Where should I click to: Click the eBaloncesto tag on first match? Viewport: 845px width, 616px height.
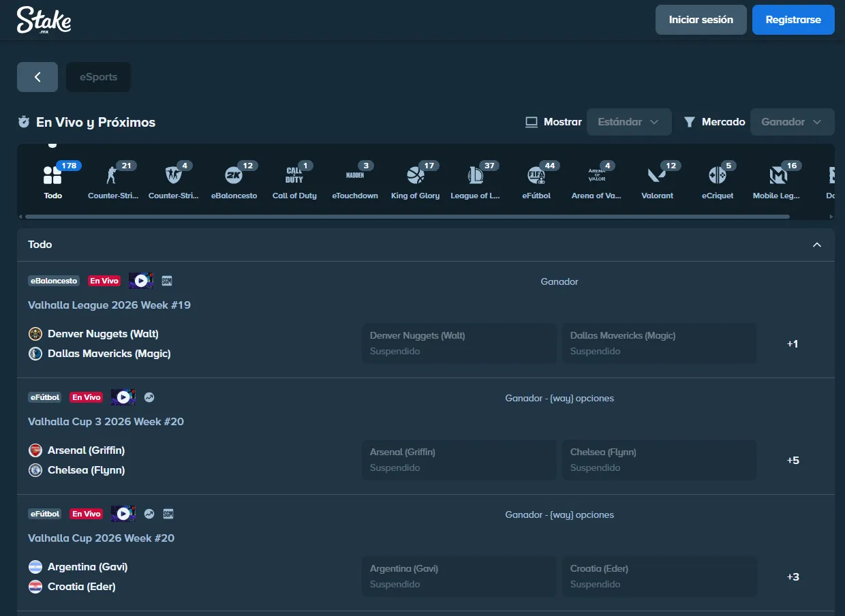pyautogui.click(x=54, y=281)
